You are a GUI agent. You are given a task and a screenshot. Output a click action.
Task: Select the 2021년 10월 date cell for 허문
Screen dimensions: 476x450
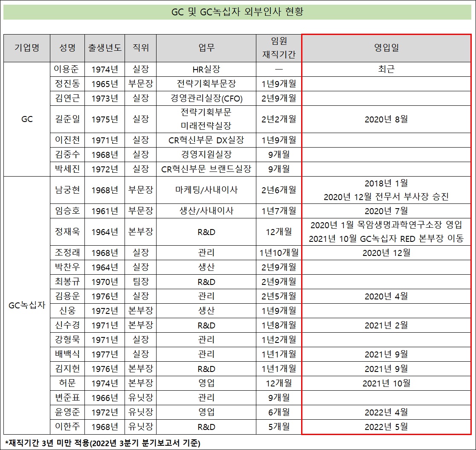(x=386, y=383)
